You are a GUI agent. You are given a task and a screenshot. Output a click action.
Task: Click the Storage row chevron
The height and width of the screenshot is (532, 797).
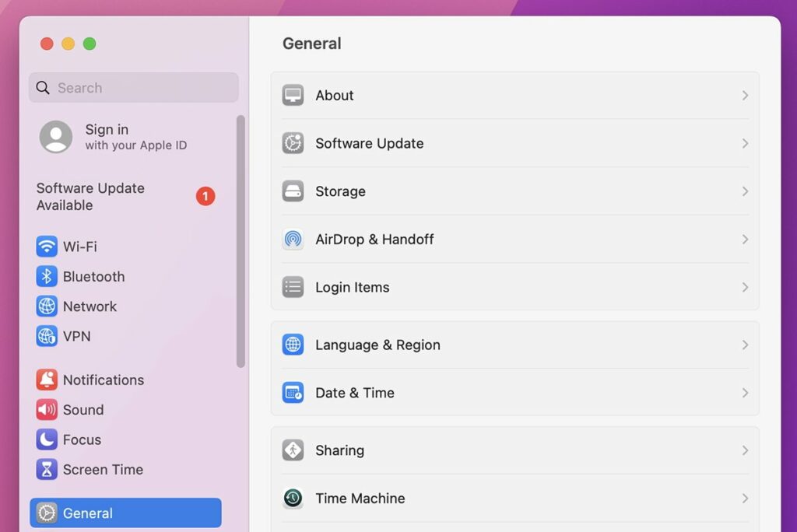745,191
